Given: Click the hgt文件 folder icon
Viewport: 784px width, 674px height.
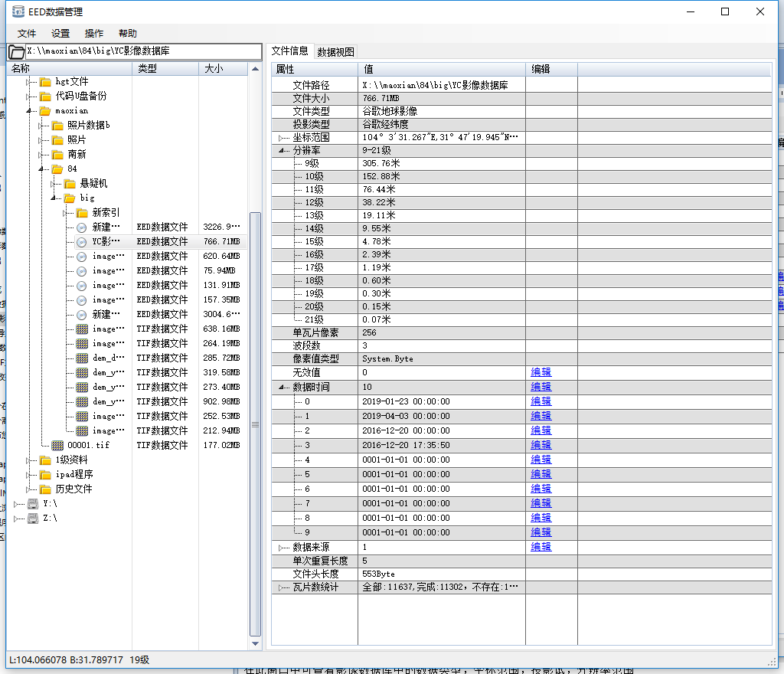Looking at the screenshot, I should (x=45, y=82).
